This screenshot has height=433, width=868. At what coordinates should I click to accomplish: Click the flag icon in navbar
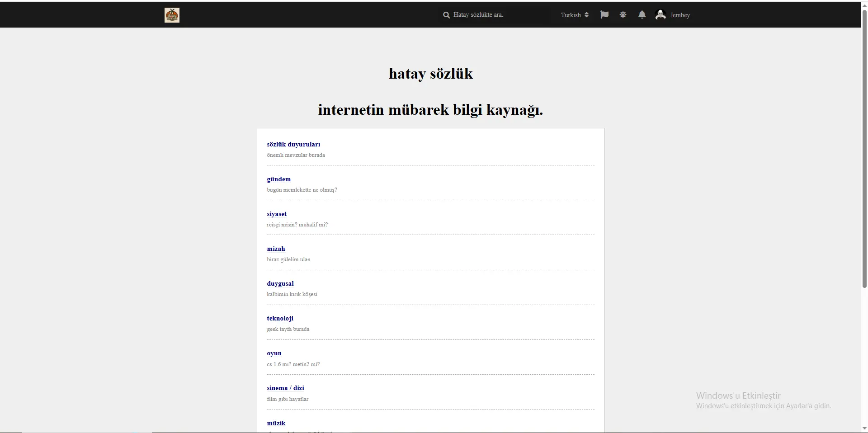[604, 14]
